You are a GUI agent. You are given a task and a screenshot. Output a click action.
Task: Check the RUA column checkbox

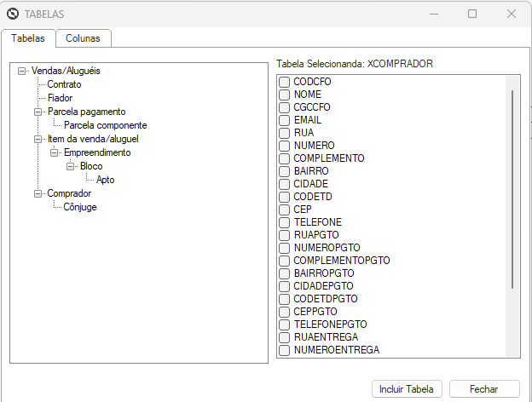pos(284,133)
